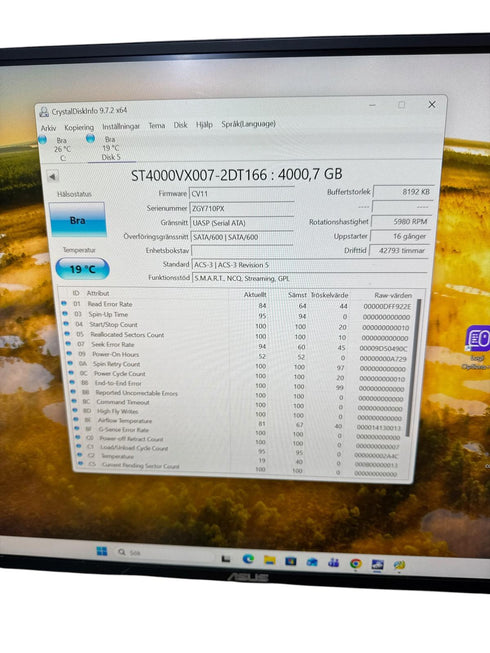Screen dimensions: 490x653
Task: Click status dot of Seek Error Rate row
Action: click(x=68, y=343)
